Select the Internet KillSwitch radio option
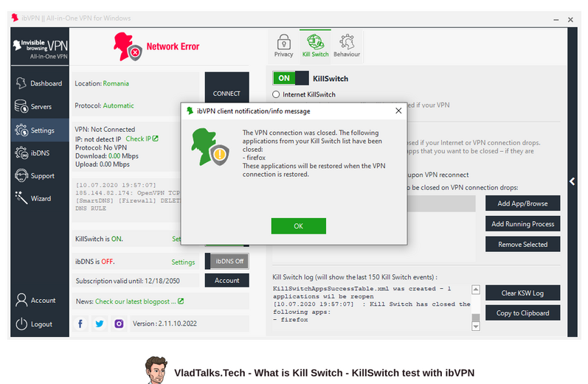The height and width of the screenshot is (384, 588). pyautogui.click(x=277, y=94)
